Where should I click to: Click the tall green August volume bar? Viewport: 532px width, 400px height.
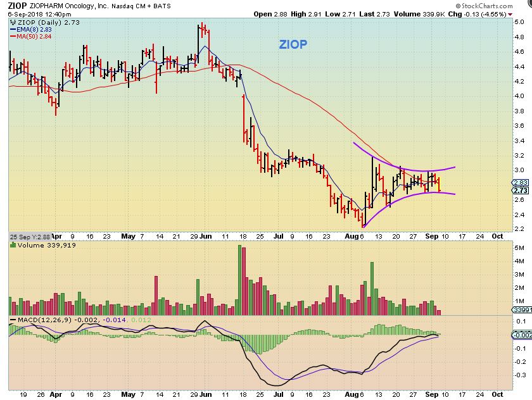click(372, 289)
